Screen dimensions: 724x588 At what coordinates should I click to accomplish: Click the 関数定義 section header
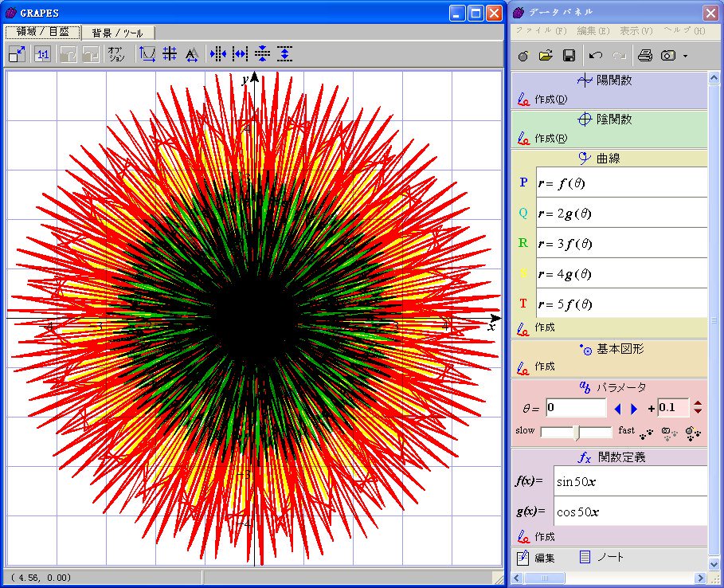point(609,457)
